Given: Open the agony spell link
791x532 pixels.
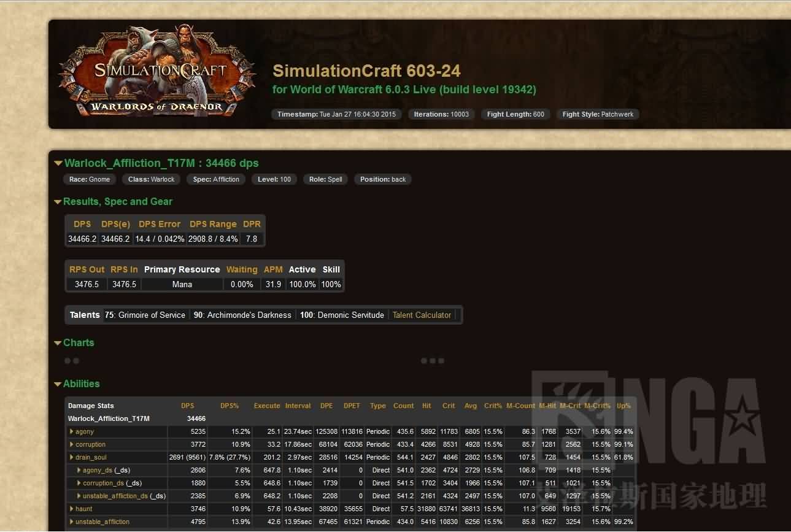Looking at the screenshot, I should point(85,432).
